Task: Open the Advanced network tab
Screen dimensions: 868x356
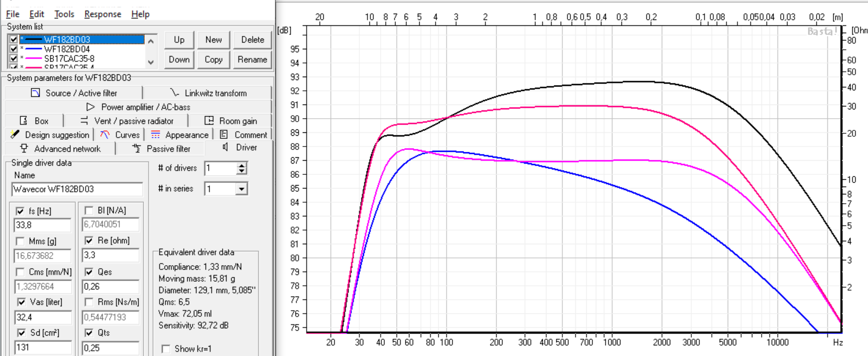Action: click(60, 149)
